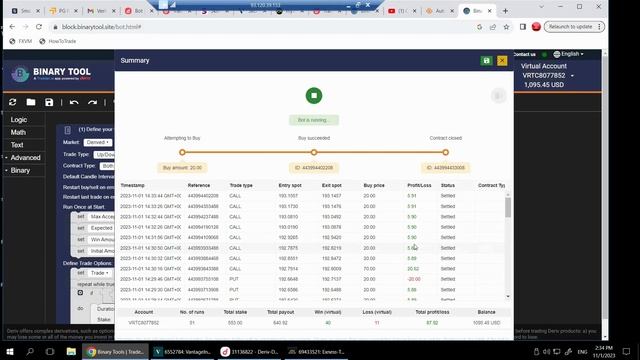Open a new browser tab
The image size is (640, 360).
click(505, 11)
